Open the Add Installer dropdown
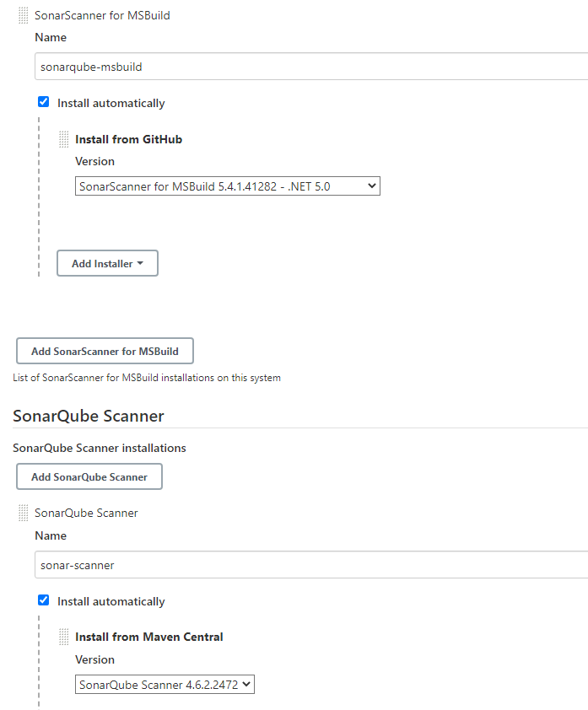588x710 pixels. coord(107,262)
